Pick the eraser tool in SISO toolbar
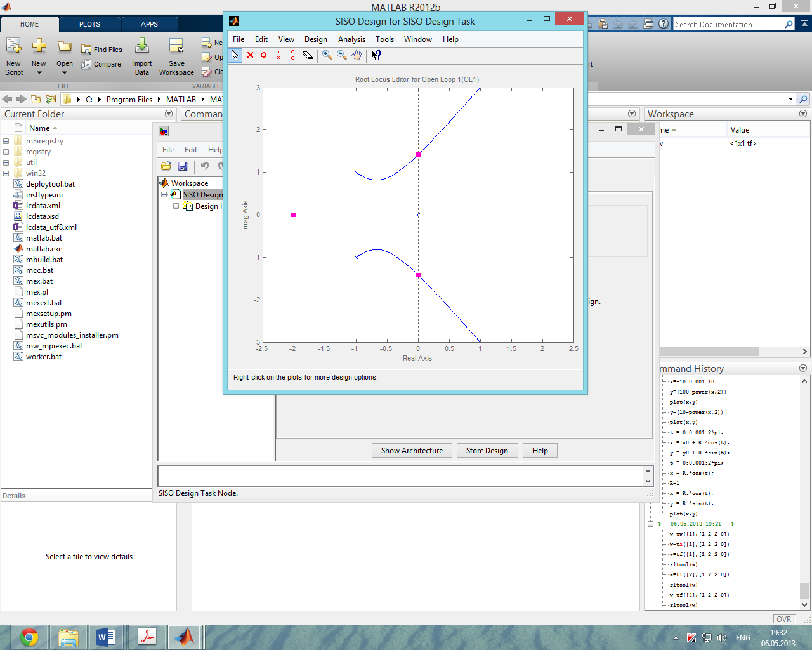This screenshot has height=650, width=812. [308, 55]
